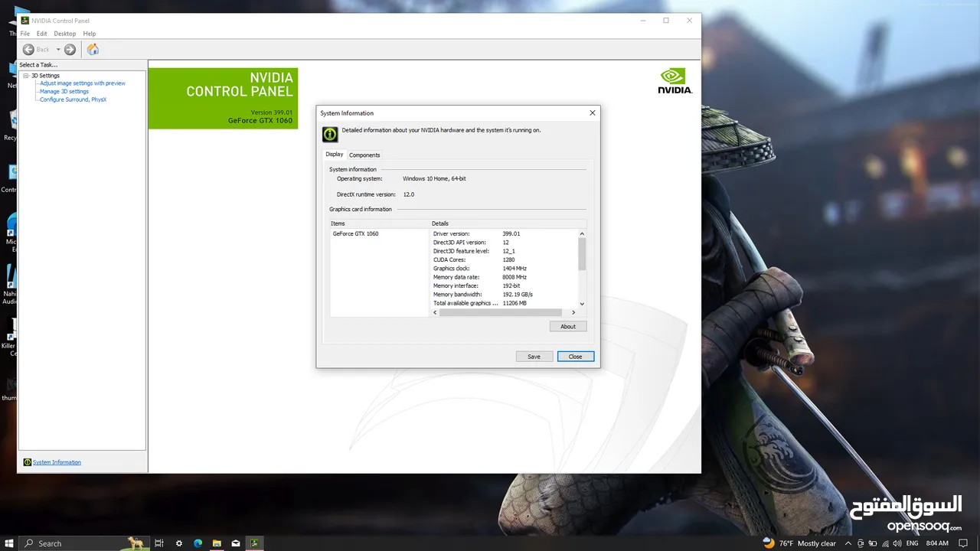Click the System Information link icon
980x551 pixels.
[x=28, y=462]
